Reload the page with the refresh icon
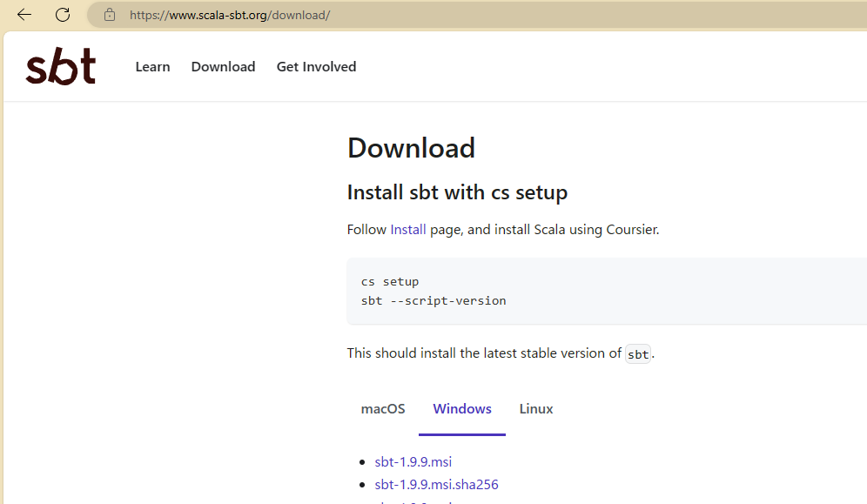 click(63, 15)
